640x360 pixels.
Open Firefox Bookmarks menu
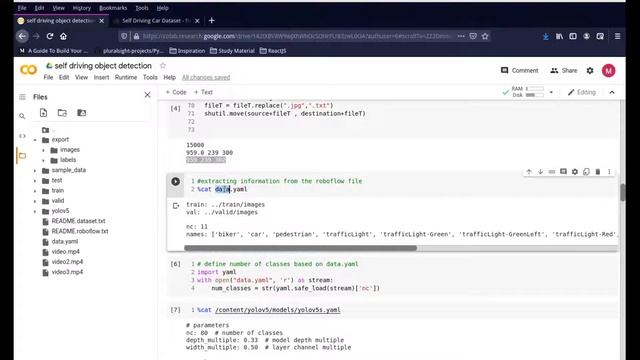(113, 8)
